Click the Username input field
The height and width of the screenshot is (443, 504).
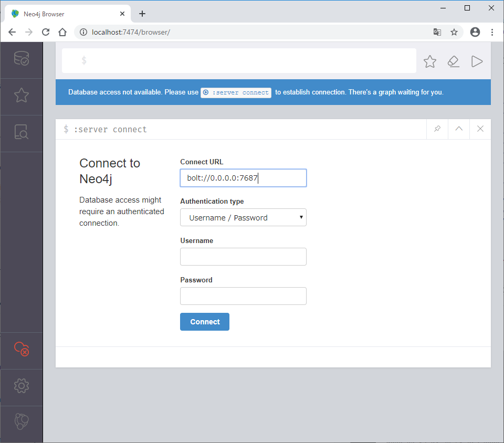[x=243, y=257]
